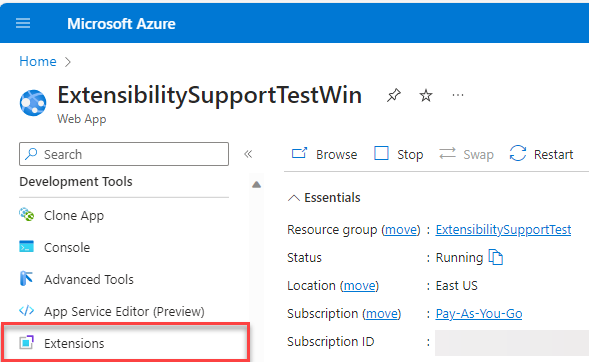Viewport: 589px width, 362px height.
Task: Click the Advanced Tools icon
Action: click(x=26, y=278)
